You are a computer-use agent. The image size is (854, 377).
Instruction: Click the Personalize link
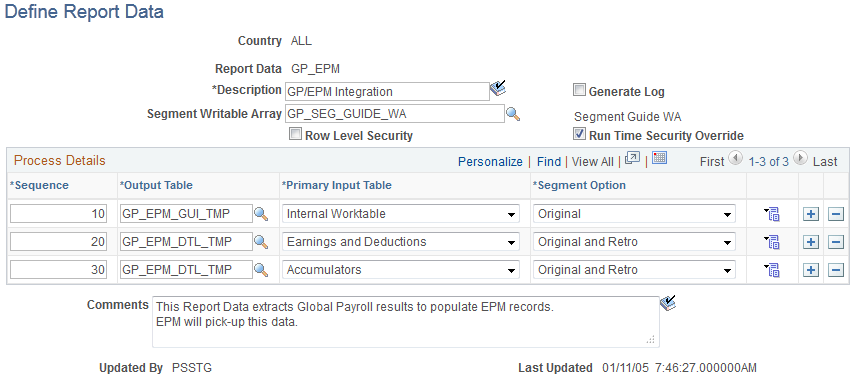(490, 161)
